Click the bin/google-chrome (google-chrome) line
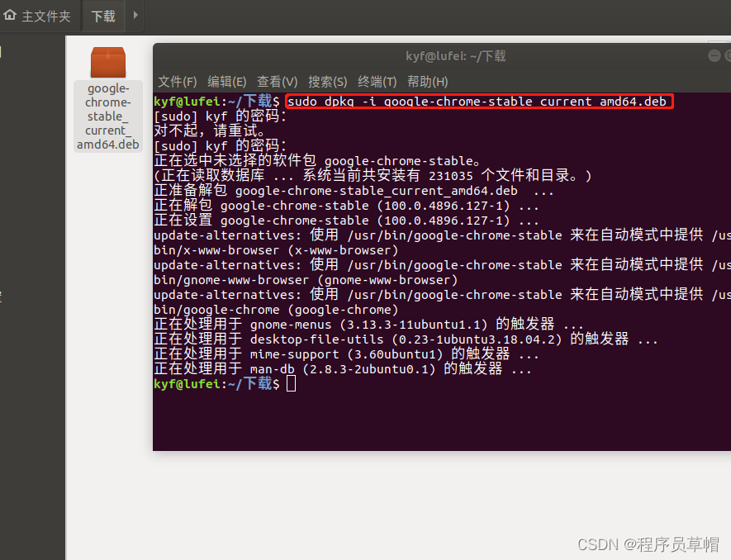The image size is (731, 560). (x=276, y=310)
